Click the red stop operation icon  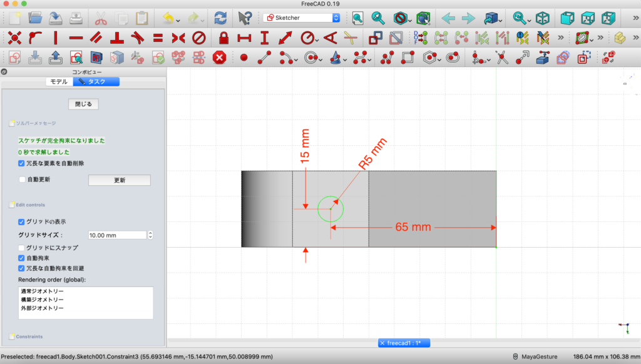220,58
